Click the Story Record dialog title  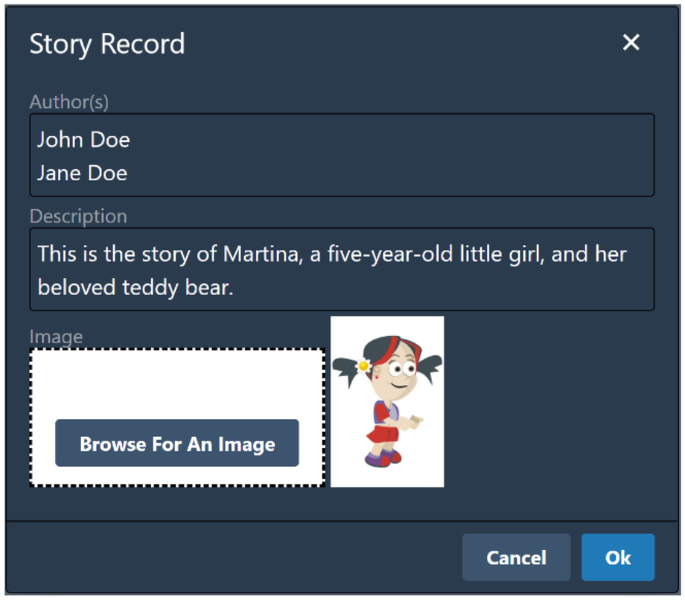[107, 44]
